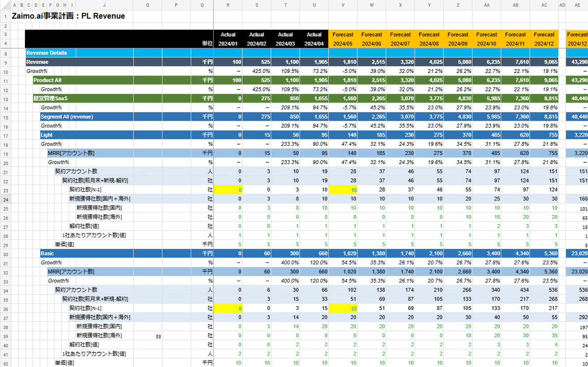Image resolution: width=588 pixels, height=367 pixels.
Task: Select column header J
Action: point(105,5)
